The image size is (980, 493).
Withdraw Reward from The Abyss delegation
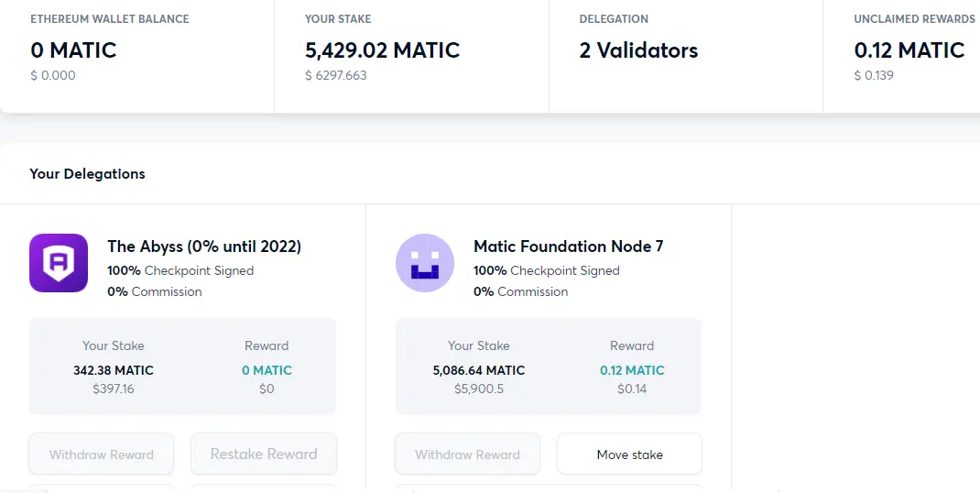102,455
